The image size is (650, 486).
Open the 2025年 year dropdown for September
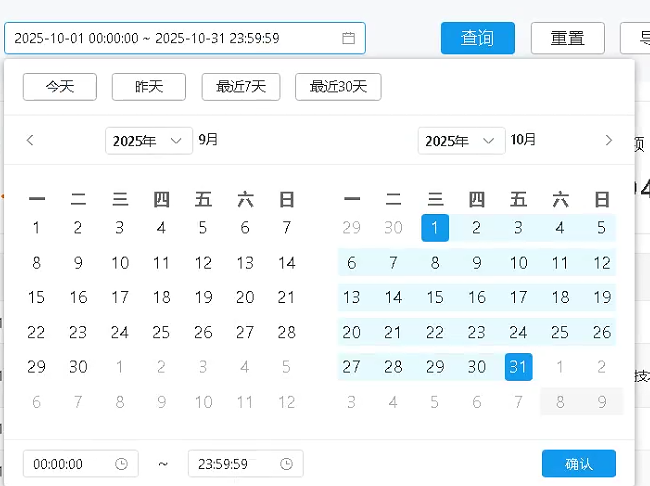tap(149, 141)
